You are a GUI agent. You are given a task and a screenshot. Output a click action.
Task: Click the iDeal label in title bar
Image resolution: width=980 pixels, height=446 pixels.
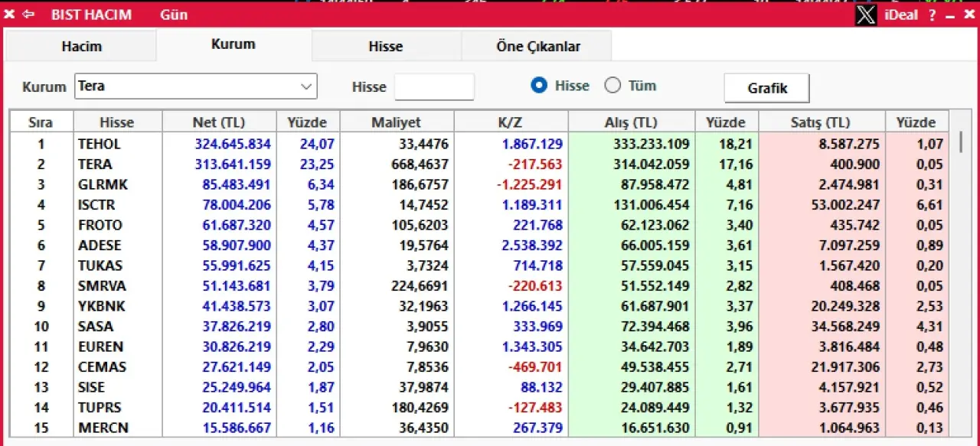click(900, 15)
